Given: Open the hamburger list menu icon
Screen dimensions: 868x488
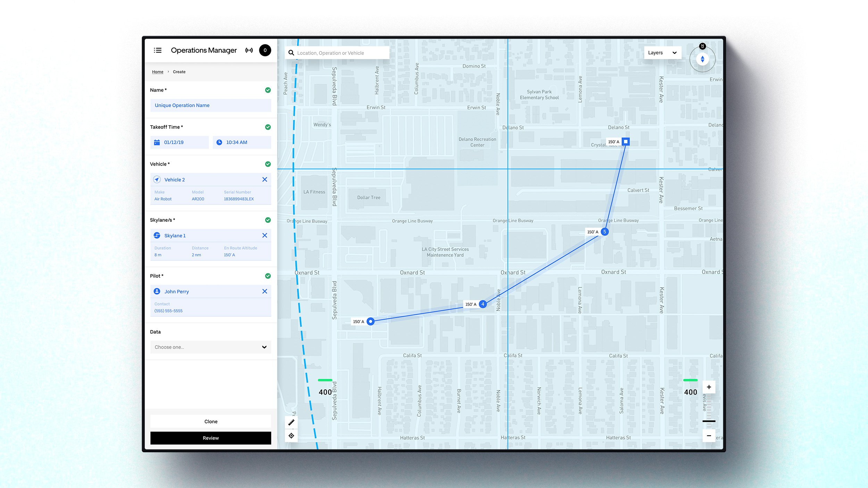Looking at the screenshot, I should [158, 50].
